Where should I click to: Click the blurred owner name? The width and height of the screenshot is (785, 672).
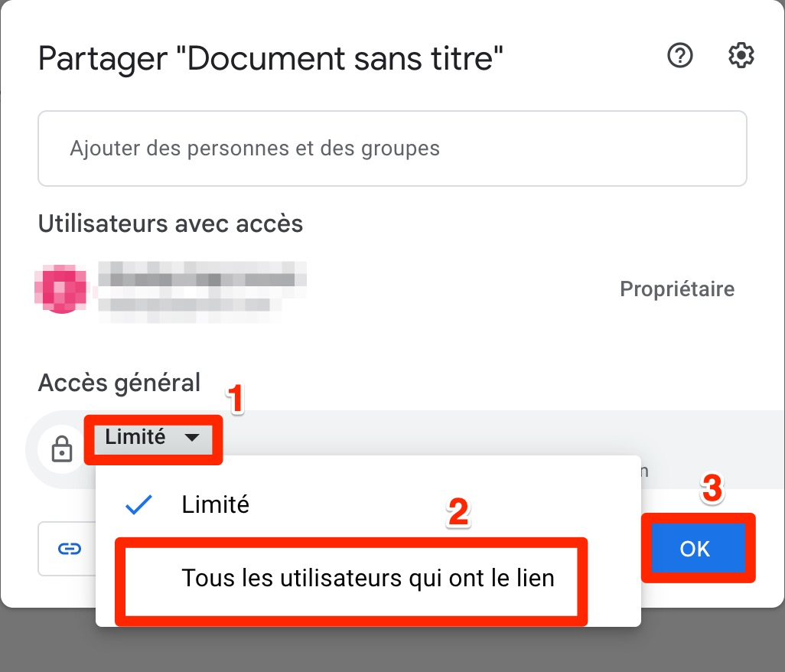click(x=203, y=276)
